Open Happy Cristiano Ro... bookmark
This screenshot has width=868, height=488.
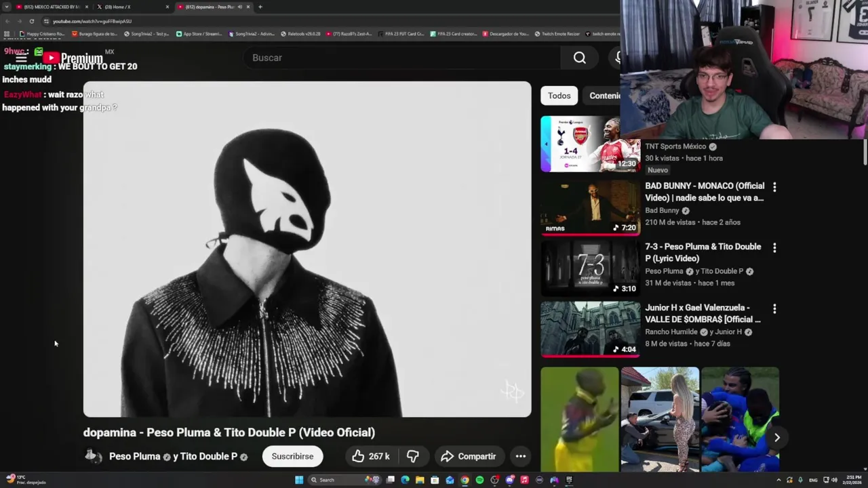pos(42,34)
